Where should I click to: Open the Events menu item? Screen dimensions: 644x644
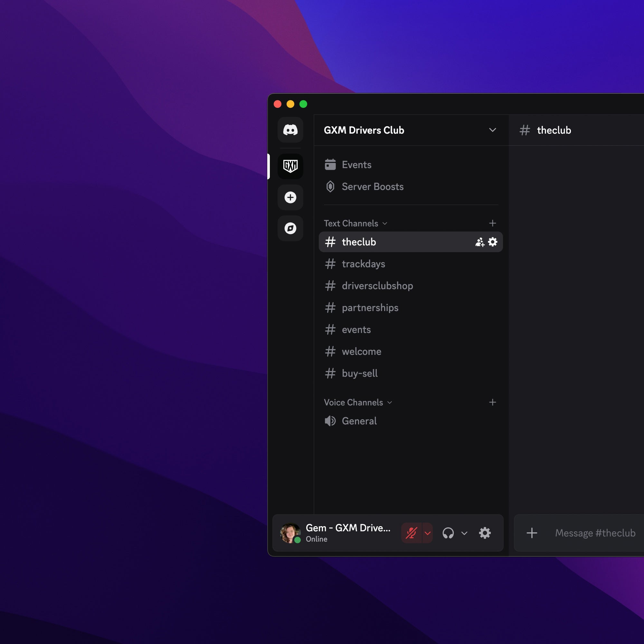[x=356, y=165]
